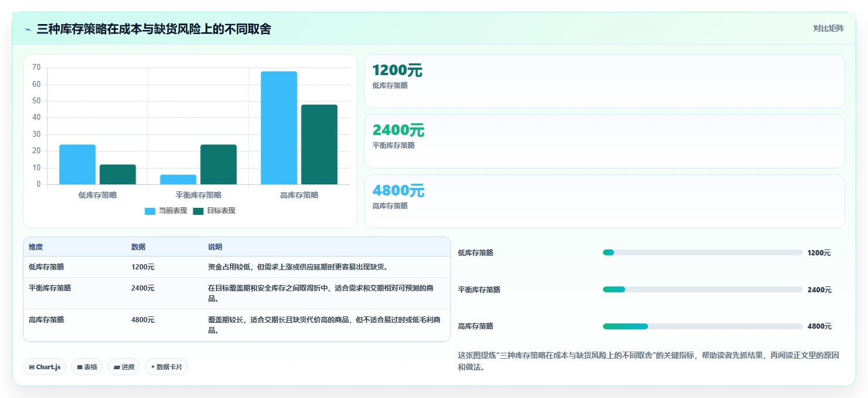Click the 表格 tag chip
Viewport: 868px width, 398px height.
coord(87,367)
